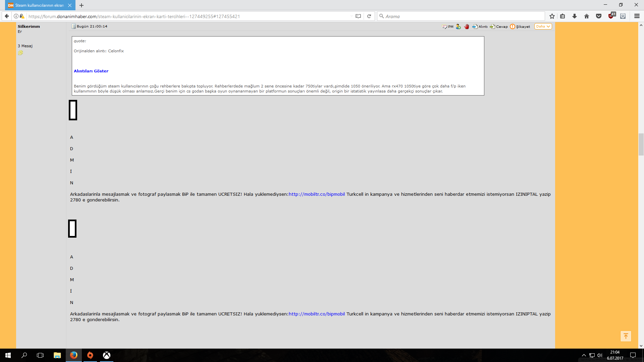
Task: Click the 'Bugün 21:00:14' post timestamp
Action: click(92, 26)
